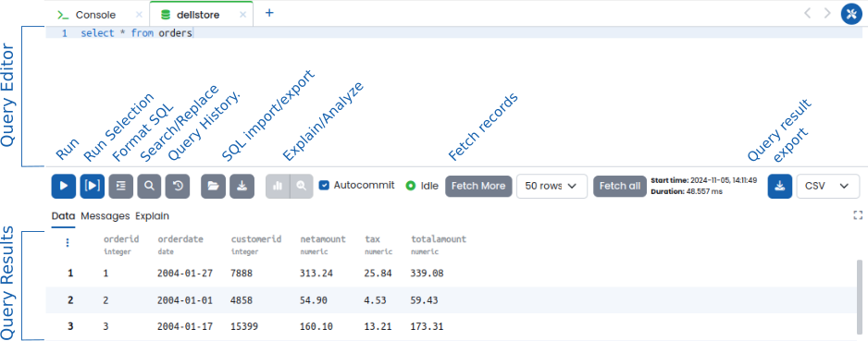Toggle the Autocommit checkbox
The image size is (868, 341).
pos(325,185)
